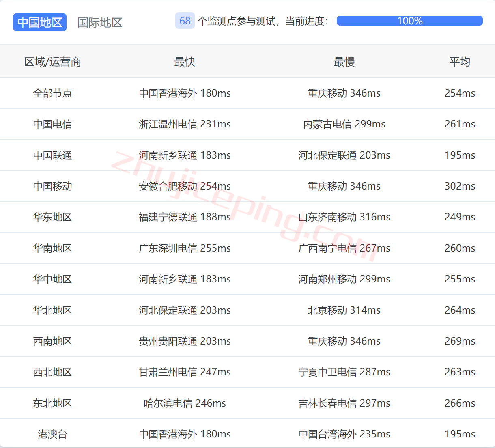Select the 华东地区 row label

tap(53, 217)
